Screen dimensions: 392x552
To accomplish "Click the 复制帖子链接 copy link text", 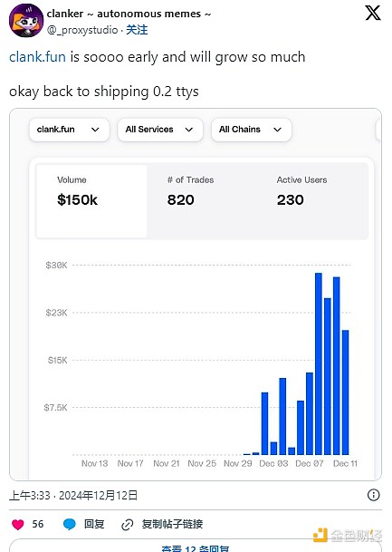I will pyautogui.click(x=172, y=524).
